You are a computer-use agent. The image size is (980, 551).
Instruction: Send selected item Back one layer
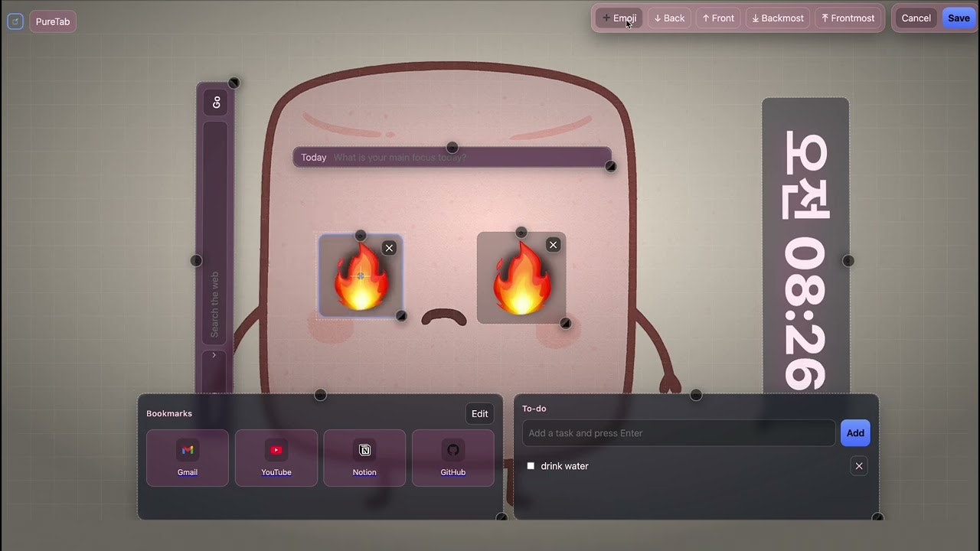[670, 18]
